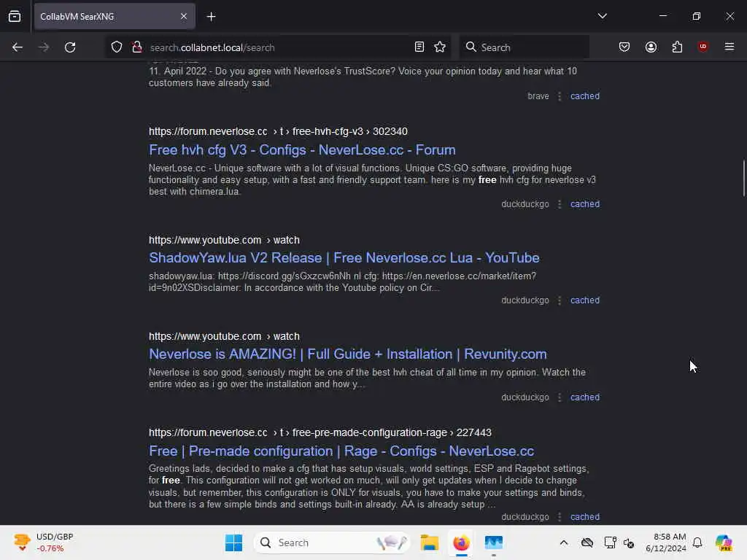The height and width of the screenshot is (560, 747).
Task: List all tabs with the chevron dropdown
Action: click(602, 16)
